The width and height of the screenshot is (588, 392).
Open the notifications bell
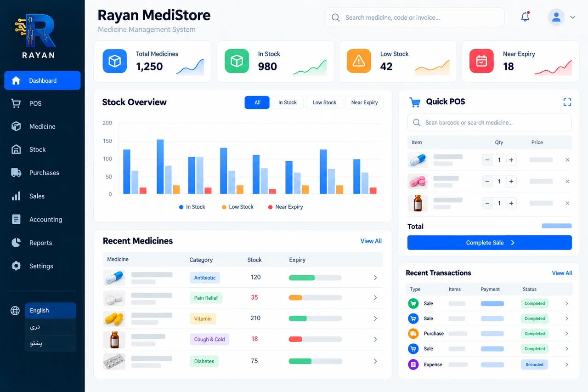coord(525,17)
